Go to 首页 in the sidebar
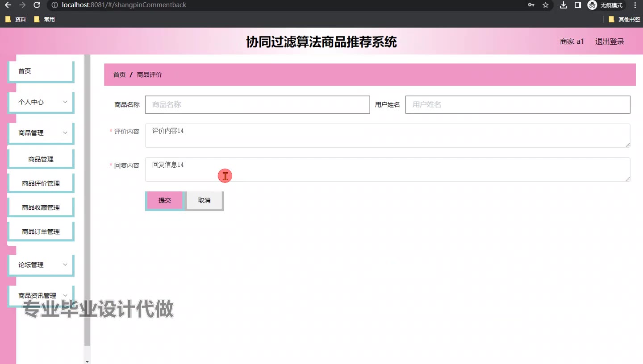 pos(41,71)
